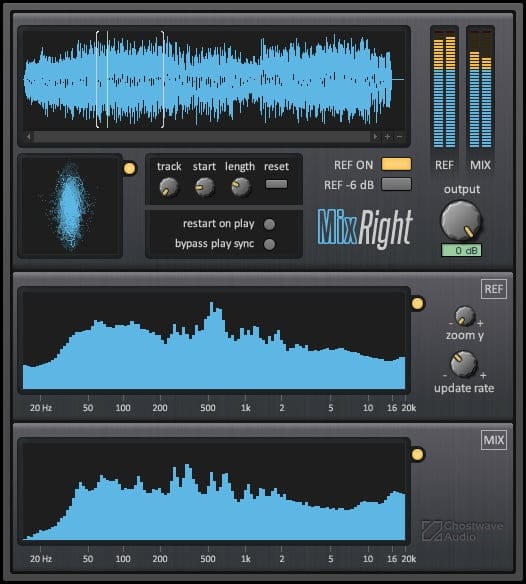526x584 pixels.
Task: Toggle the yellow LED beside stereo vectorscope
Action: [x=130, y=168]
